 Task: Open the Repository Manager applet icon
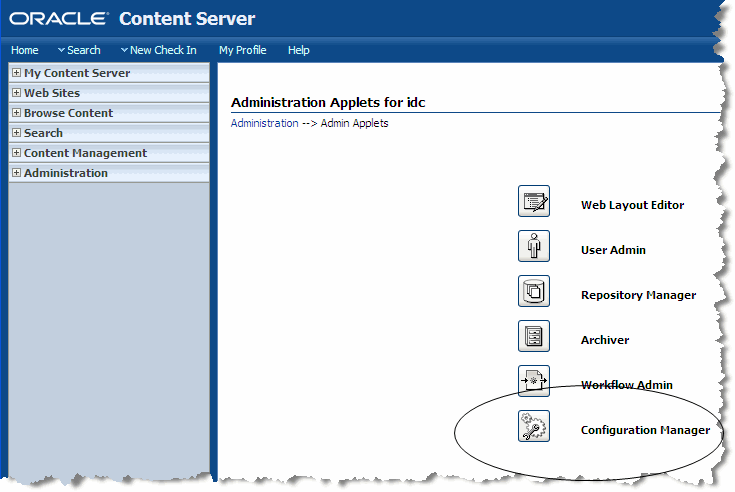tap(533, 291)
